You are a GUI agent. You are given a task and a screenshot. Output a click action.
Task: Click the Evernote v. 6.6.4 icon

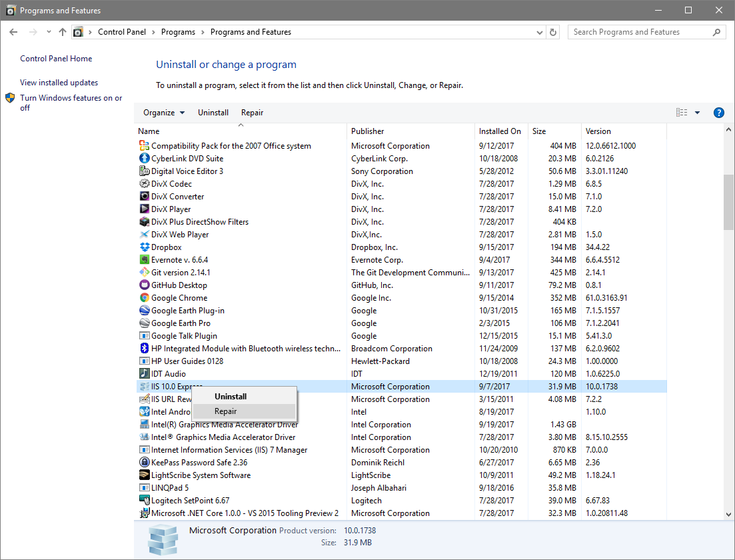coord(145,260)
